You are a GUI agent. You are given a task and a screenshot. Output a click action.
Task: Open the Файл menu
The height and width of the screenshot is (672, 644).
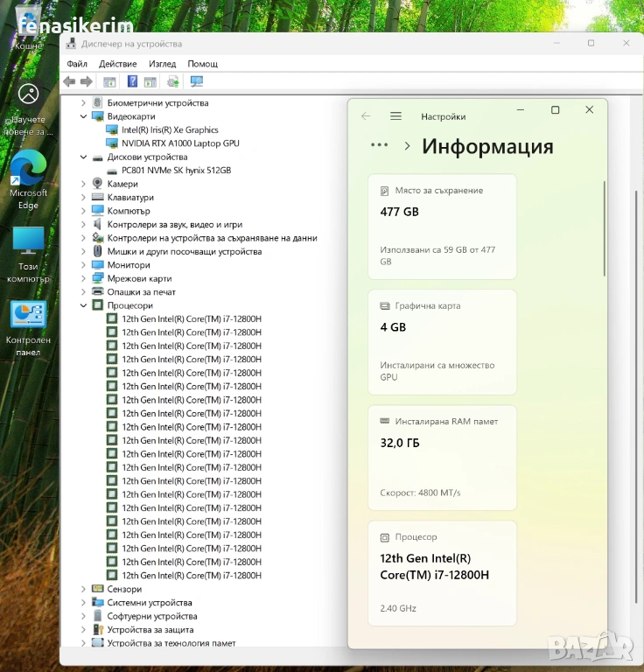point(77,64)
